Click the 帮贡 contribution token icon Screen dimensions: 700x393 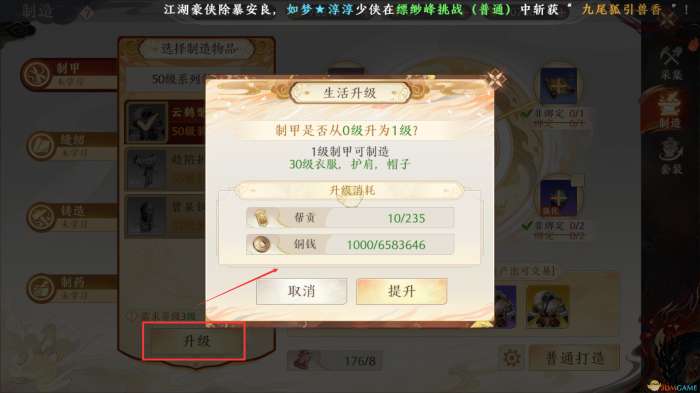[262, 218]
